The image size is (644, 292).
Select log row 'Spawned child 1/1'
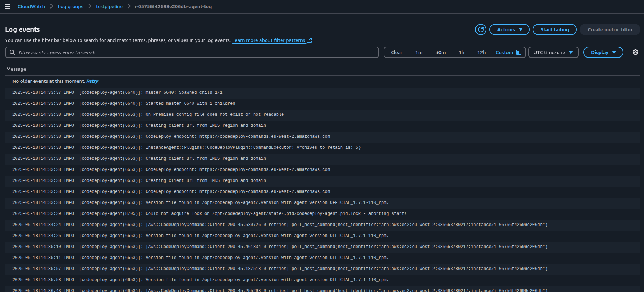click(323, 92)
